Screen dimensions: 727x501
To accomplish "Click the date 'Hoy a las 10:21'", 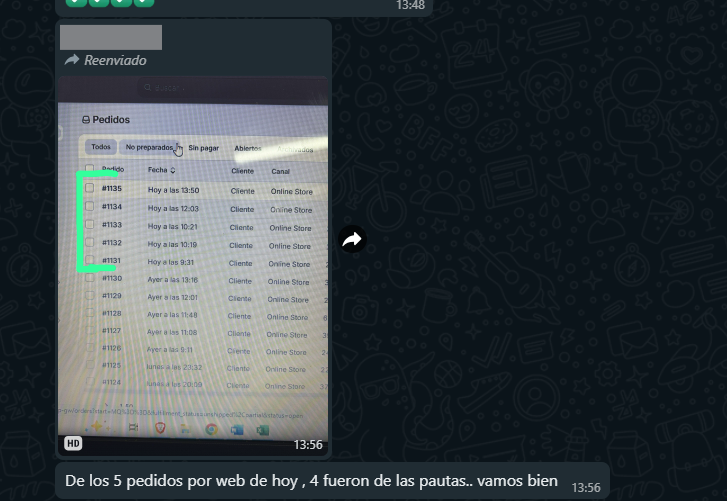I will coord(172,227).
